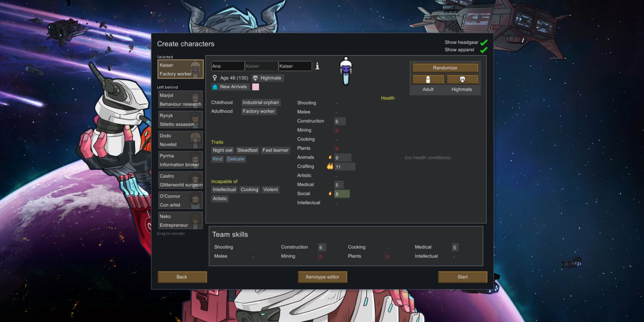Click Team skills Medical value 5
The width and height of the screenshot is (644, 322).
(455, 247)
